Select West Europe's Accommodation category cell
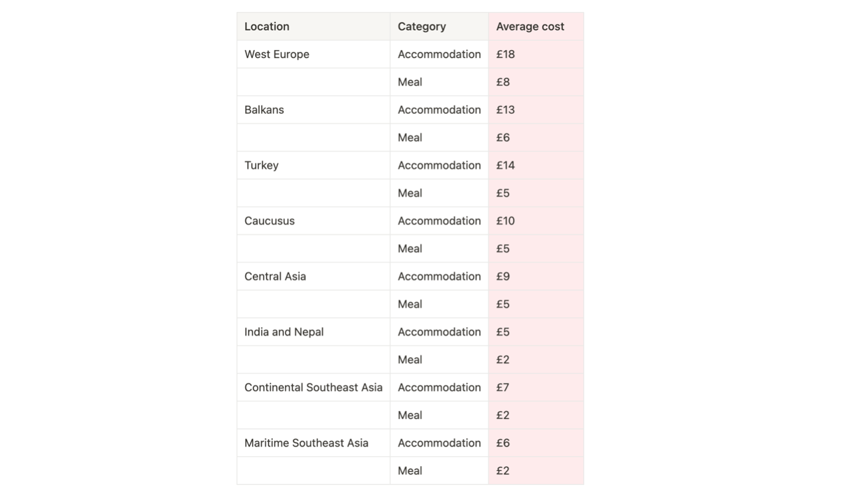The image size is (854, 504). point(439,54)
